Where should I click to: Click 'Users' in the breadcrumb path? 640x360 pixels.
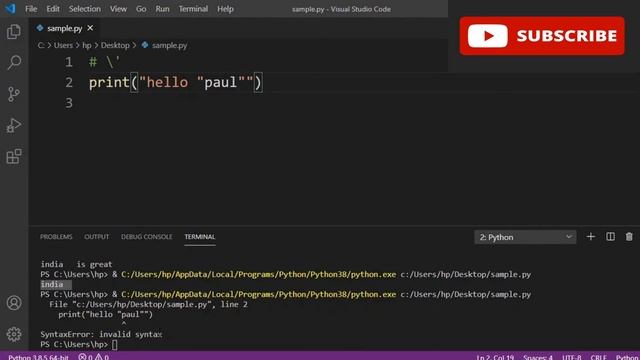[x=63, y=45]
